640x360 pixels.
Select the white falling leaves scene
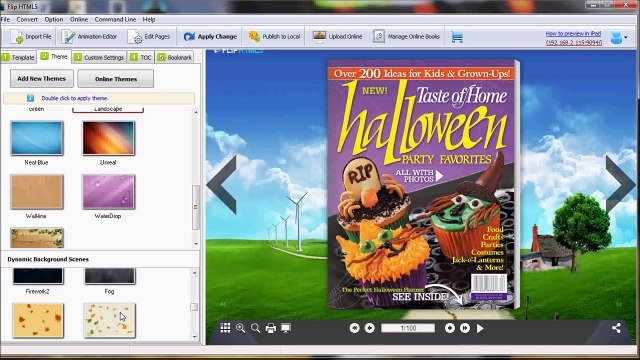click(x=109, y=320)
